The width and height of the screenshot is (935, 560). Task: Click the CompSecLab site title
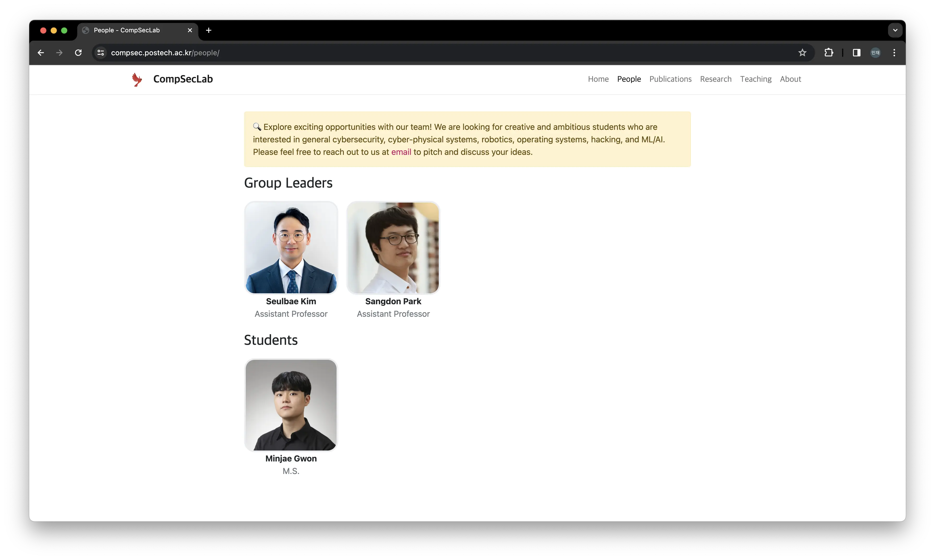tap(183, 79)
